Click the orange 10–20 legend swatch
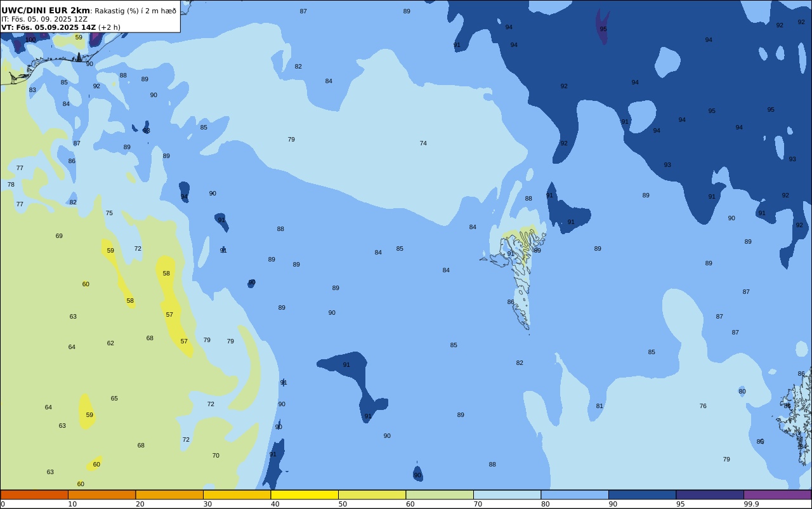The width and height of the screenshot is (812, 509). click(x=101, y=494)
